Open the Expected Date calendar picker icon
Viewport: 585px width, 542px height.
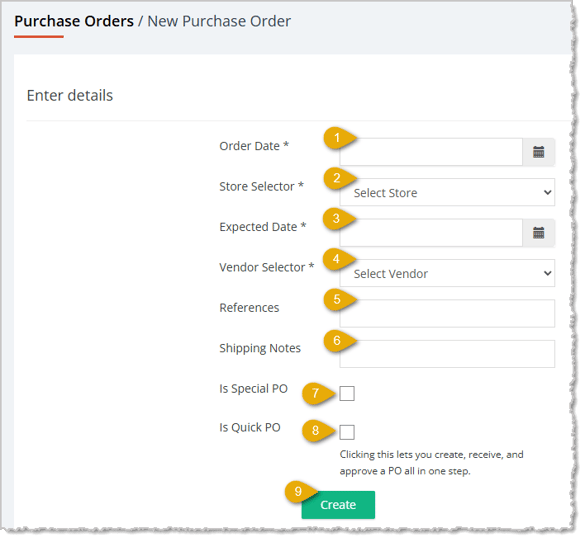[x=538, y=233]
